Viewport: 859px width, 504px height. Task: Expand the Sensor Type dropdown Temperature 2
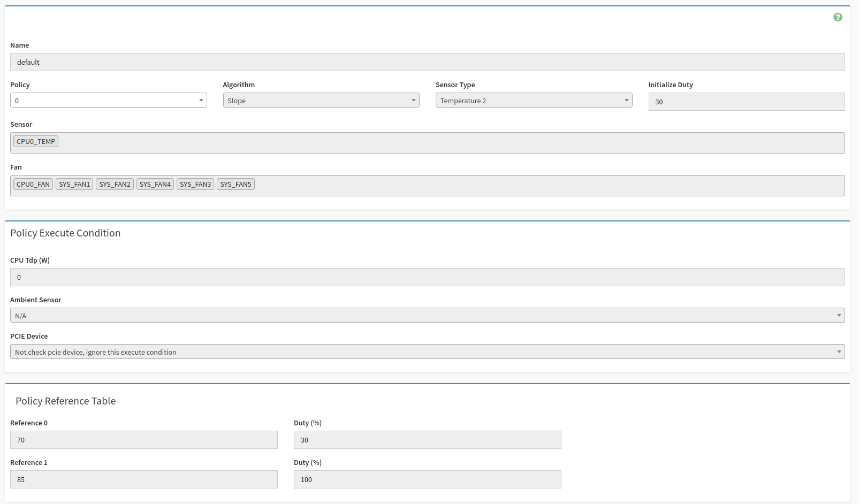534,100
